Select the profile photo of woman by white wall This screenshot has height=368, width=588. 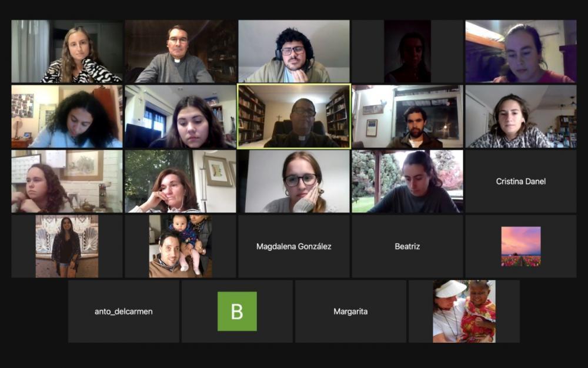[67, 246]
